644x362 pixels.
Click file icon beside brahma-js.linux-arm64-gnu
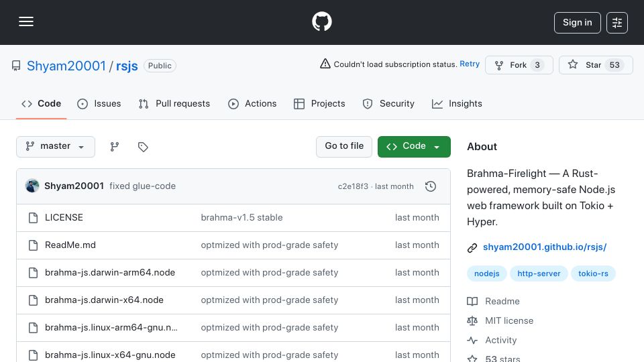coord(34,328)
